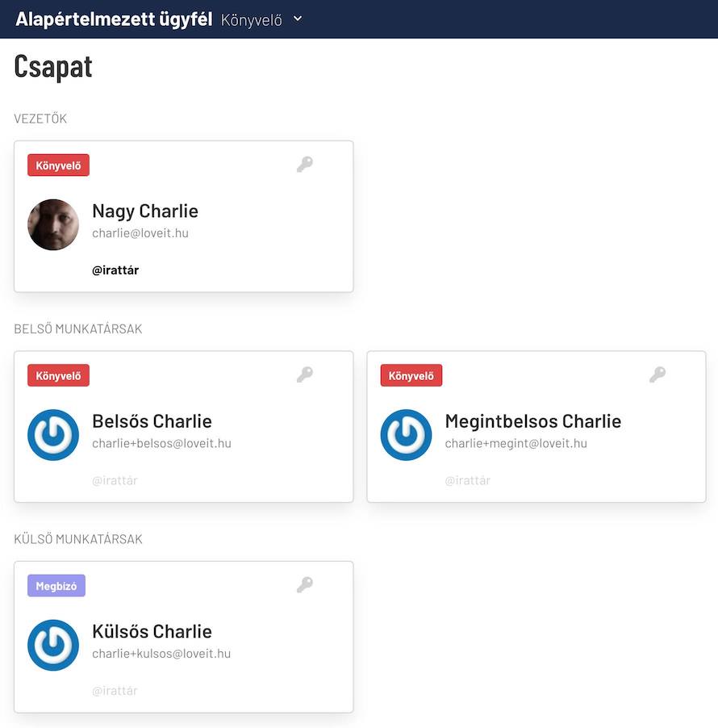
Task: Click the @irattár tag under Belsős Charlie
Action: click(x=115, y=480)
